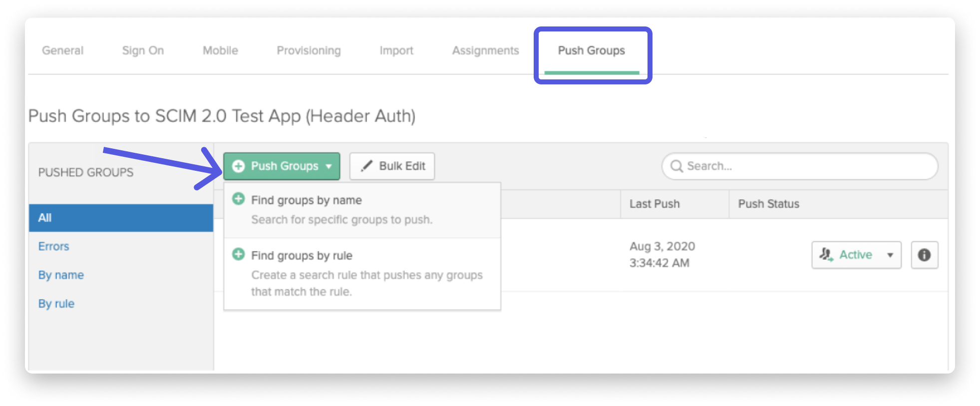This screenshot has height=406, width=980.
Task: Click the green plus beside Find groups by rule
Action: pyautogui.click(x=239, y=254)
